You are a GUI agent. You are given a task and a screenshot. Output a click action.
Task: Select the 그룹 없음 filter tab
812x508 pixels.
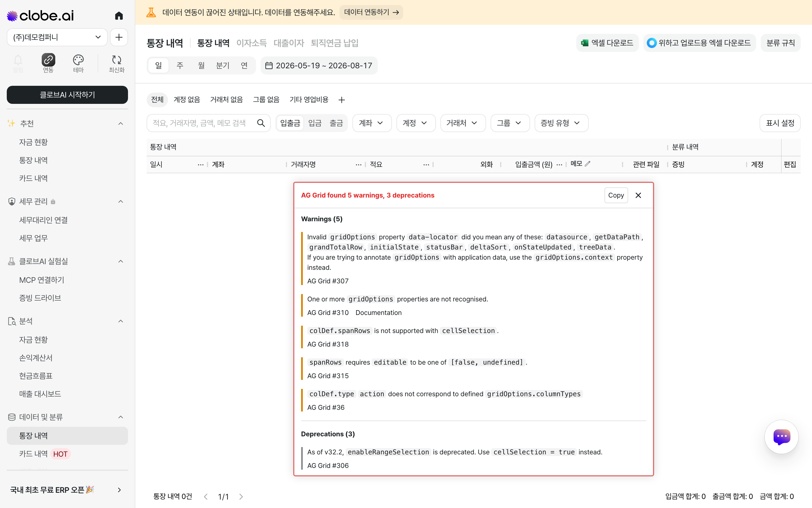(x=266, y=100)
